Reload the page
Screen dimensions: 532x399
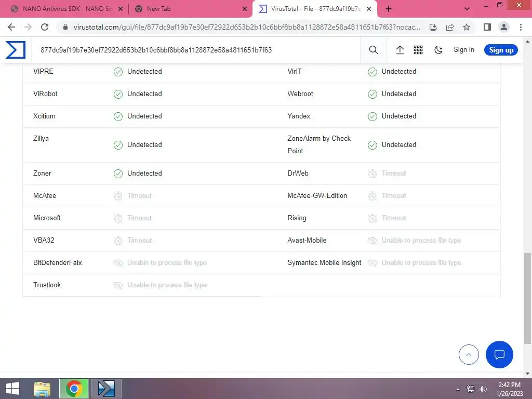tap(45, 27)
